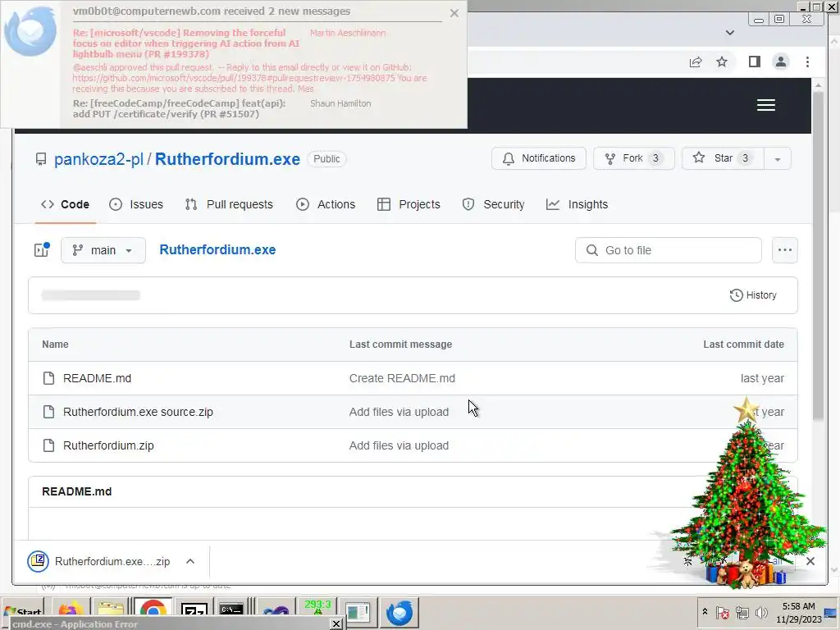Open Rutherfordium.exe source.zip file
The image size is (840, 630).
click(138, 412)
